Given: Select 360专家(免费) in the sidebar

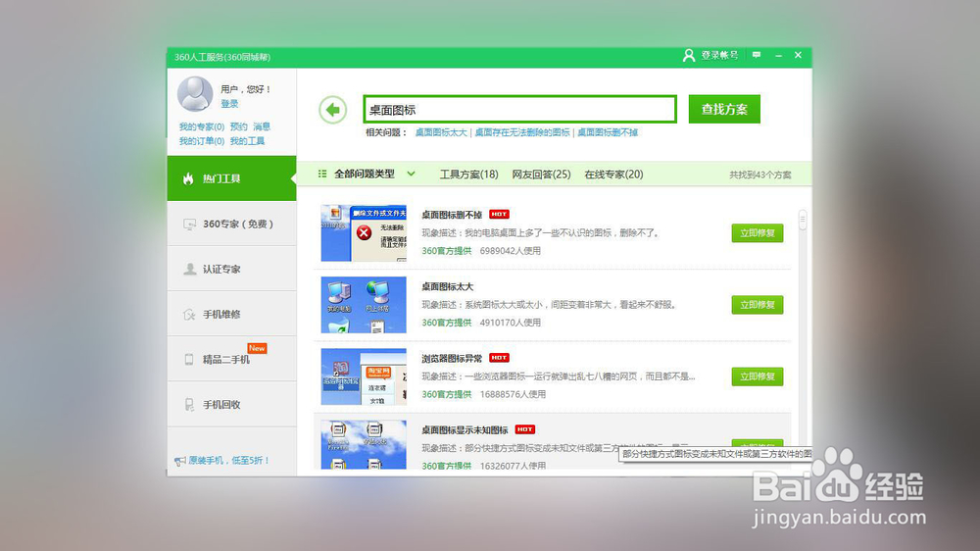Looking at the screenshot, I should (232, 224).
